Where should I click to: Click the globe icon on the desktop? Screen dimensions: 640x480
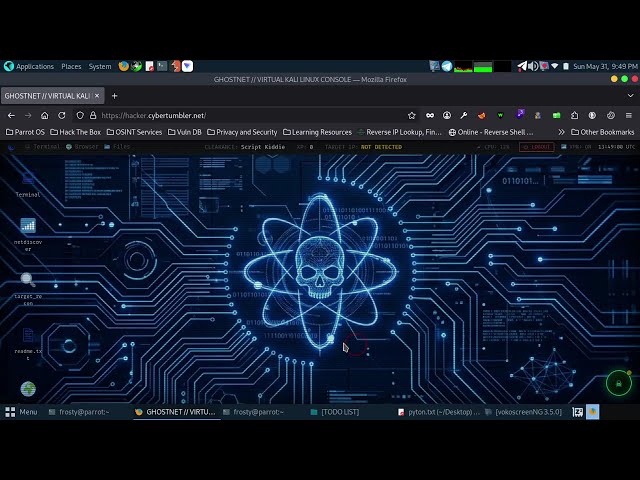[28, 389]
